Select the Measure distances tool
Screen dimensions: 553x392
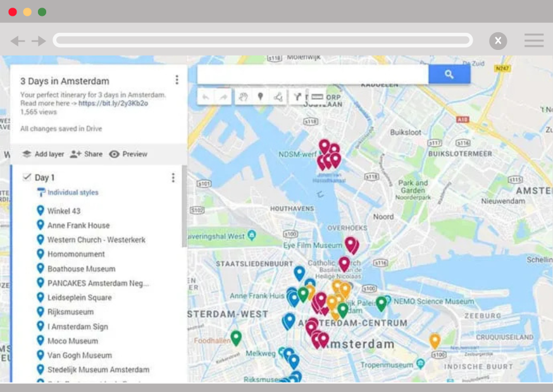(x=316, y=97)
